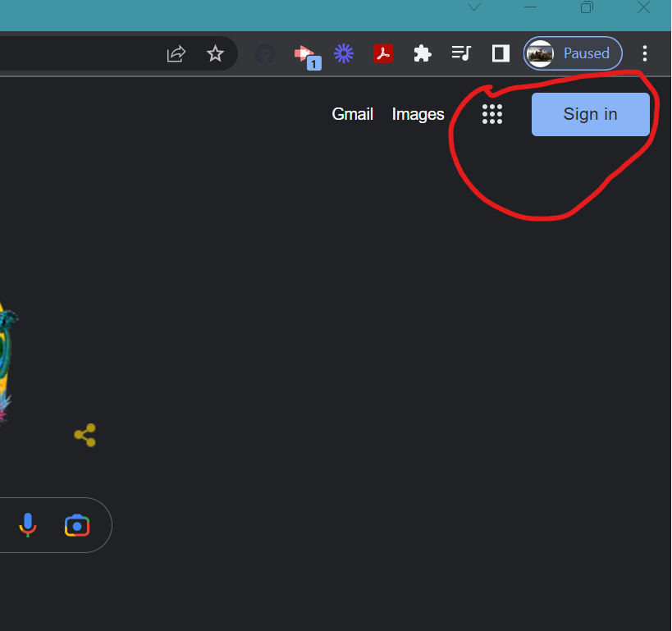
Task: Click the Sign in button
Action: [590, 114]
